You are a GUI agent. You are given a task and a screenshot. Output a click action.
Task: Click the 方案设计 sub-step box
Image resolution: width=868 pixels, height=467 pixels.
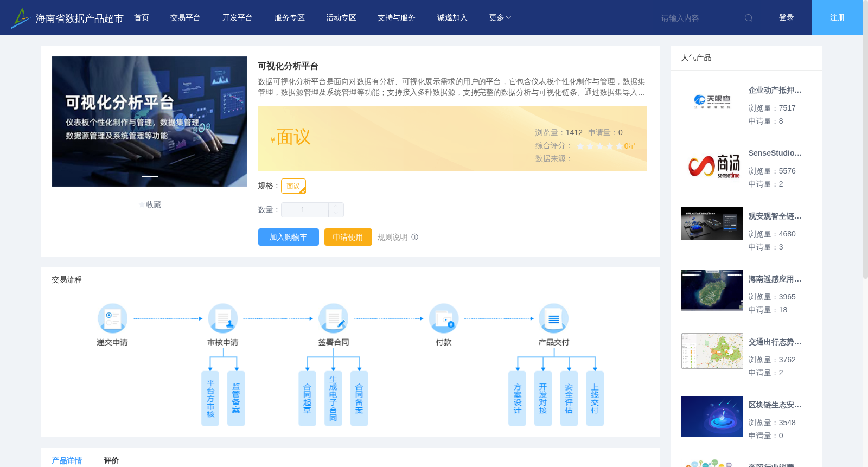pos(517,399)
